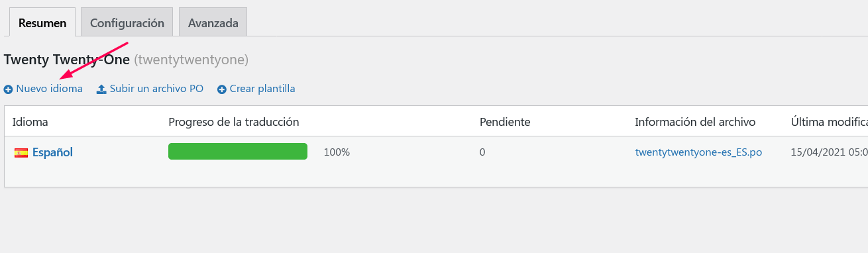The height and width of the screenshot is (253, 868).
Task: Click the Información del archivo column header
Action: coord(695,122)
